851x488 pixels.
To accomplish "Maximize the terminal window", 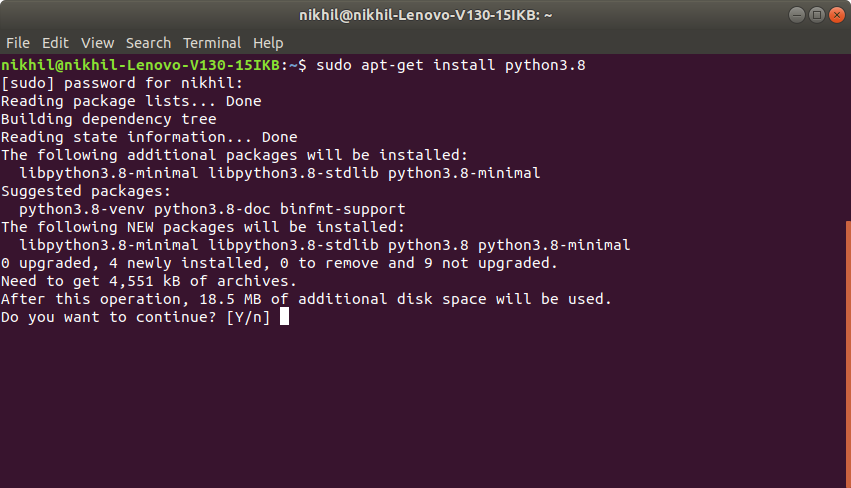I will tap(817, 15).
